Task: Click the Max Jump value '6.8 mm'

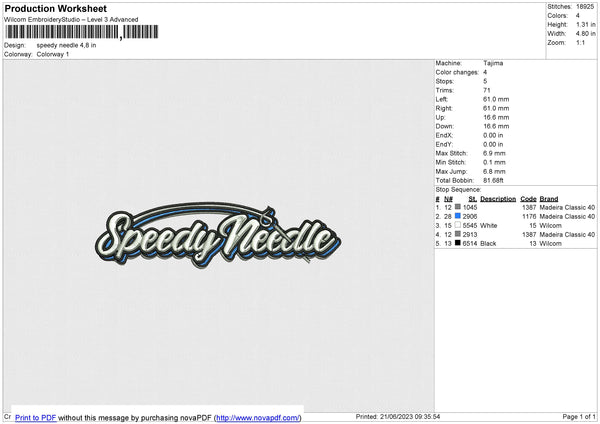Action: (494, 171)
